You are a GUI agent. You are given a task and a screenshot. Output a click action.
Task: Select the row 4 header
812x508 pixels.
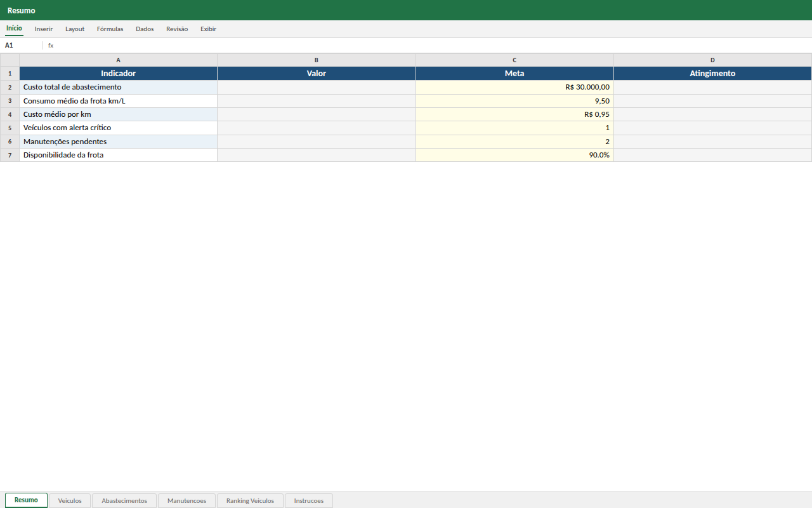10,114
